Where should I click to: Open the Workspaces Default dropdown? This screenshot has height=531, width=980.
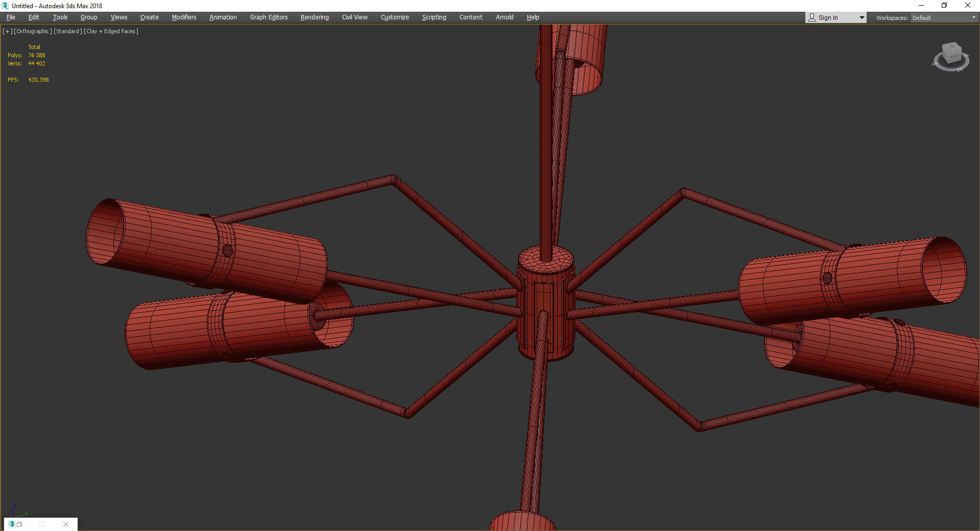click(944, 18)
